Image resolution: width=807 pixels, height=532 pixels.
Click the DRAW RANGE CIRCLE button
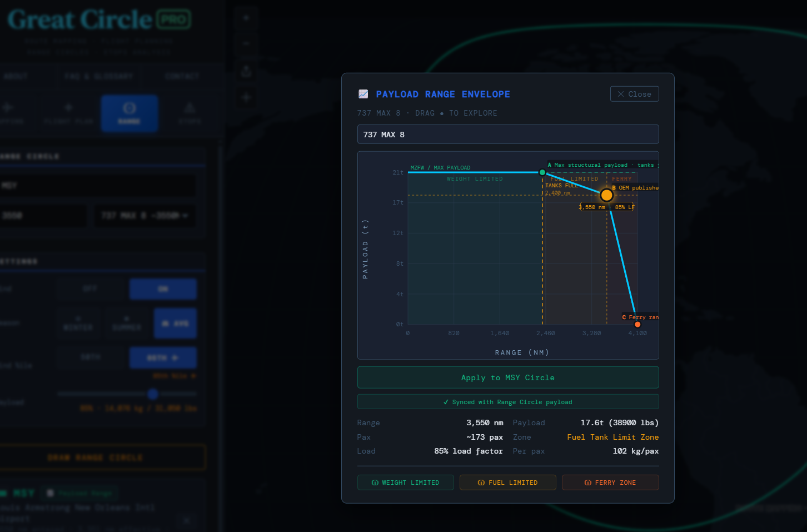coord(103,456)
